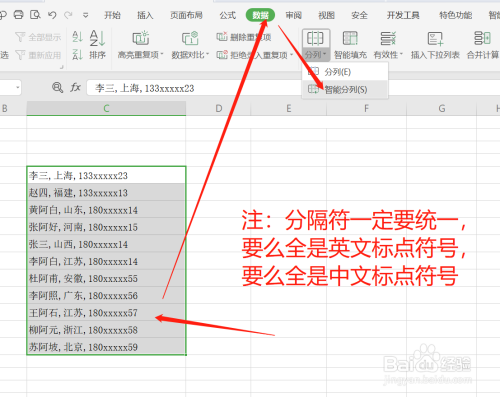Select cell containing 李三, 上海, 133xxxxxx23

point(106,175)
